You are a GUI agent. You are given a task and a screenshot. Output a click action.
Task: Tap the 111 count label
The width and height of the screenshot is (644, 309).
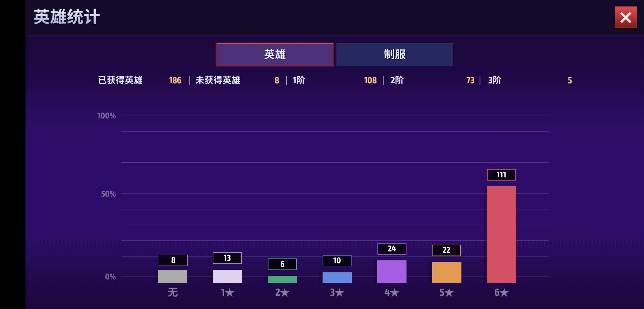501,175
